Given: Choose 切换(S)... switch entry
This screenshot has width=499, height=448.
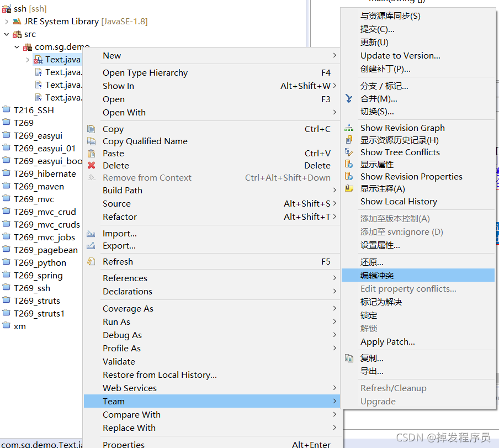Looking at the screenshot, I should click(x=418, y=112).
